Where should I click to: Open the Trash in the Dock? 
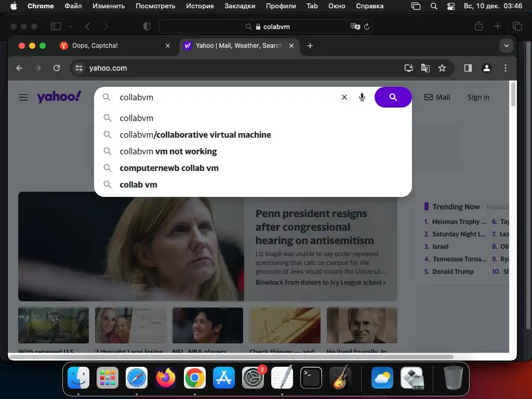coord(453,378)
